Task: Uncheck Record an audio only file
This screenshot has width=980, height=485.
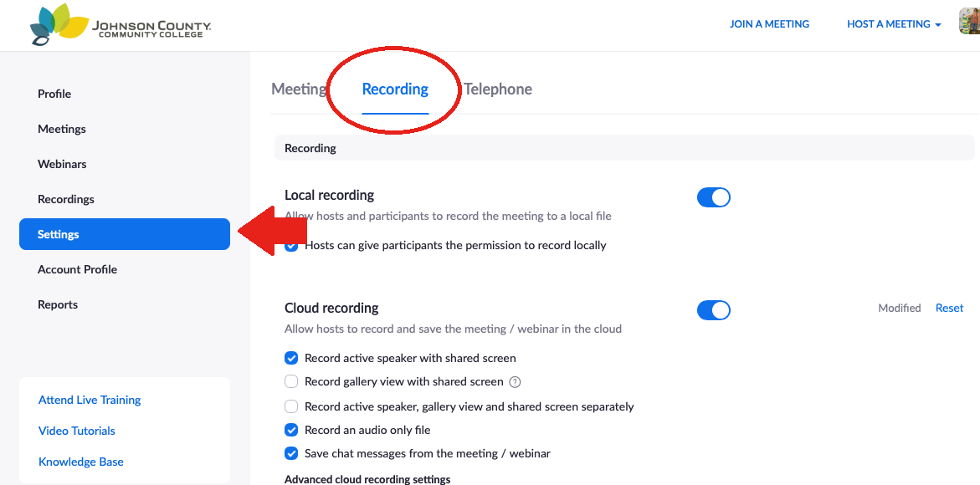Action: 291,430
